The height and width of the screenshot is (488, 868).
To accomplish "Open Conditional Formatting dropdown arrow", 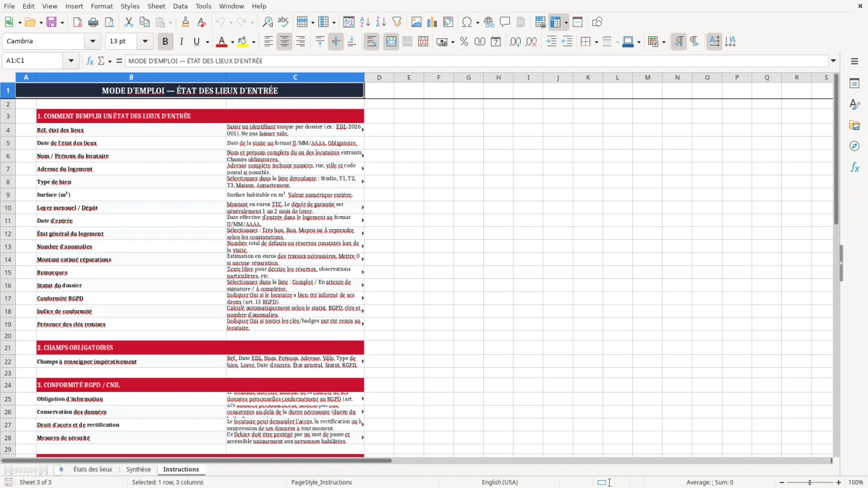I will (663, 42).
